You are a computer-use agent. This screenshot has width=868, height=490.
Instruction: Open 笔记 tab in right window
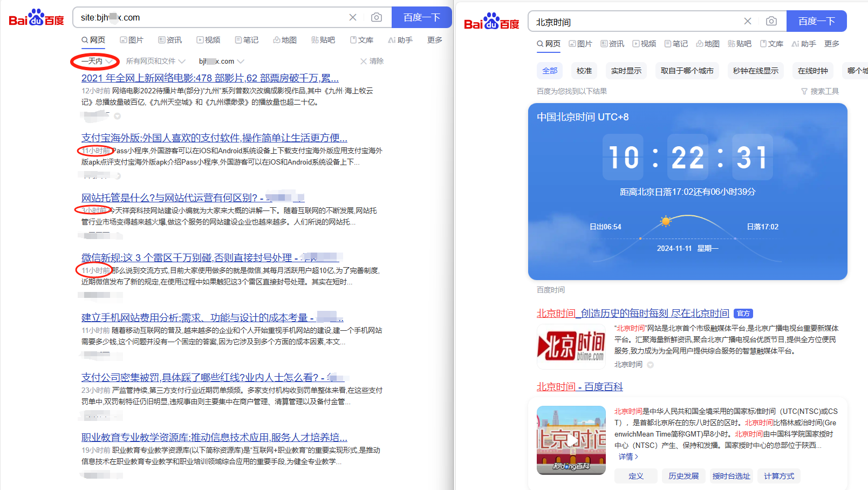tap(676, 44)
